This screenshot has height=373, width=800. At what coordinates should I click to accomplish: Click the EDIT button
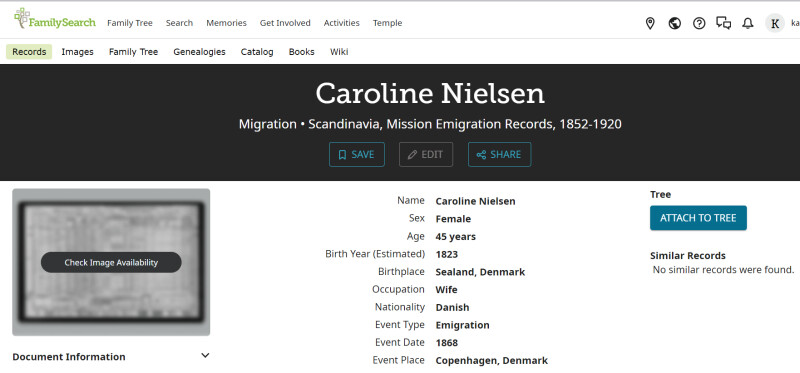426,155
